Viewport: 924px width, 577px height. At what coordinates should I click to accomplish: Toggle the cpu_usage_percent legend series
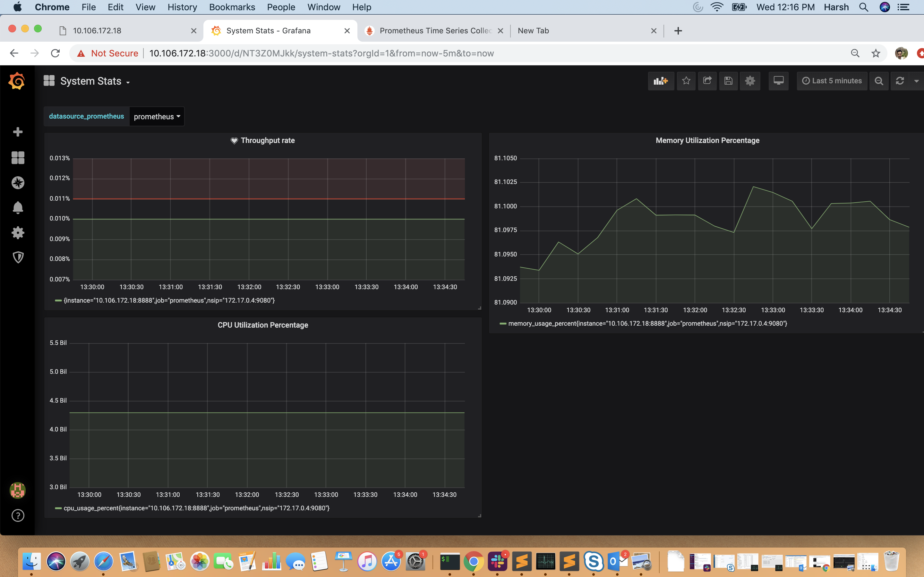pyautogui.click(x=196, y=508)
